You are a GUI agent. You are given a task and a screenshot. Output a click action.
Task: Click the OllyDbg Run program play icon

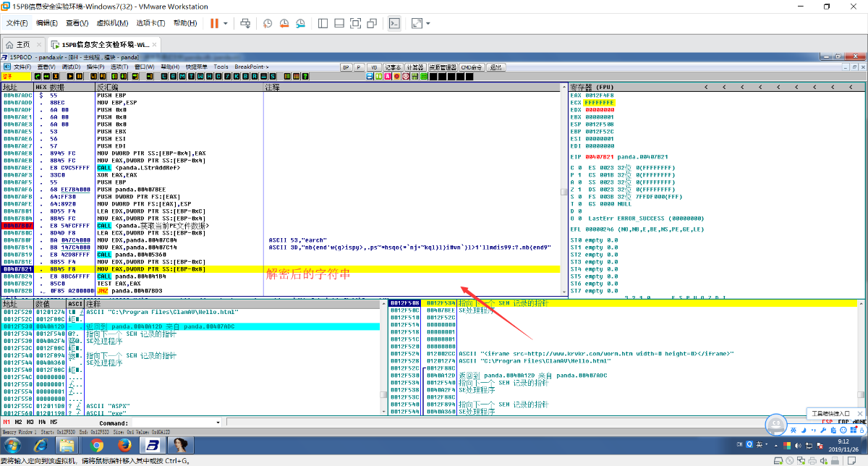70,76
